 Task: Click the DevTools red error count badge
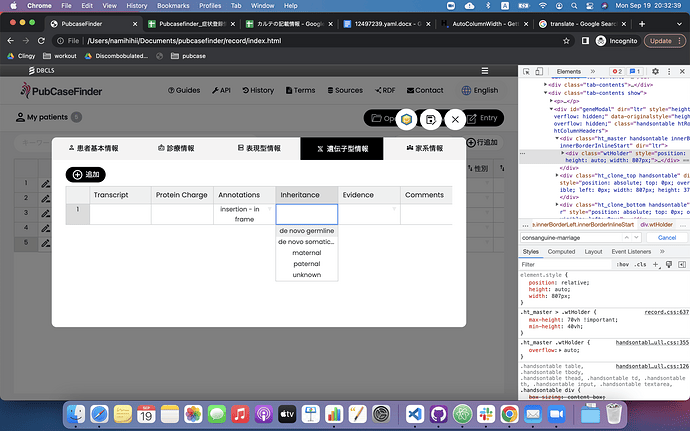[x=617, y=71]
